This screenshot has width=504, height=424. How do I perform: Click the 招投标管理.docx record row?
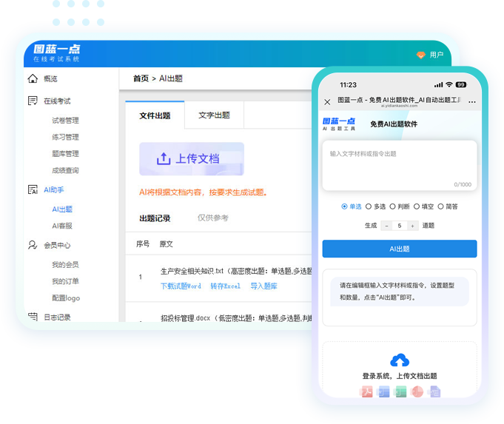tap(218, 312)
